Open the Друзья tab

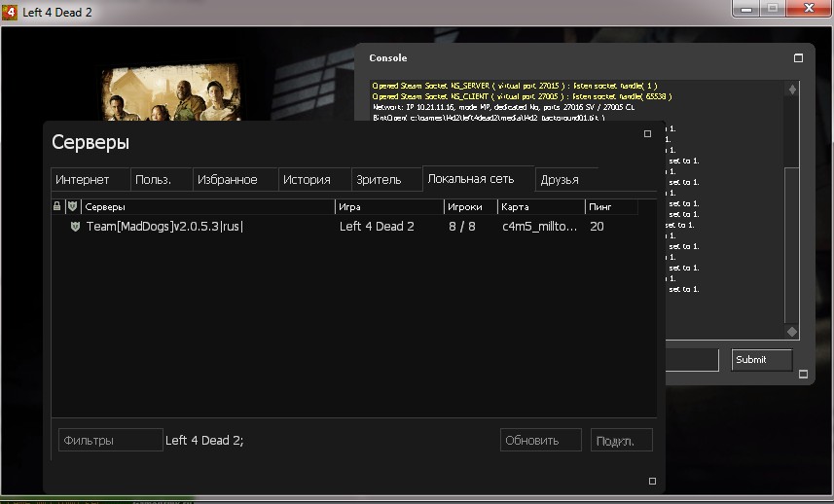[x=567, y=180]
